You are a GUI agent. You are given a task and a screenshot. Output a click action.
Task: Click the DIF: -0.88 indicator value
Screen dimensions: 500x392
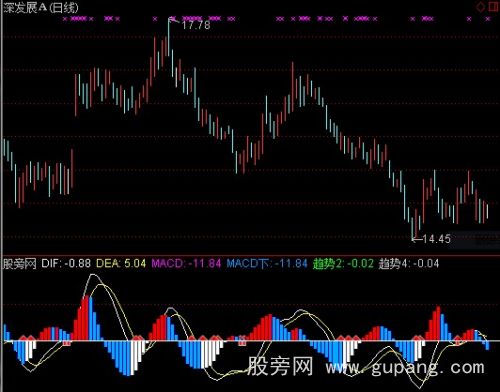pyautogui.click(x=66, y=264)
